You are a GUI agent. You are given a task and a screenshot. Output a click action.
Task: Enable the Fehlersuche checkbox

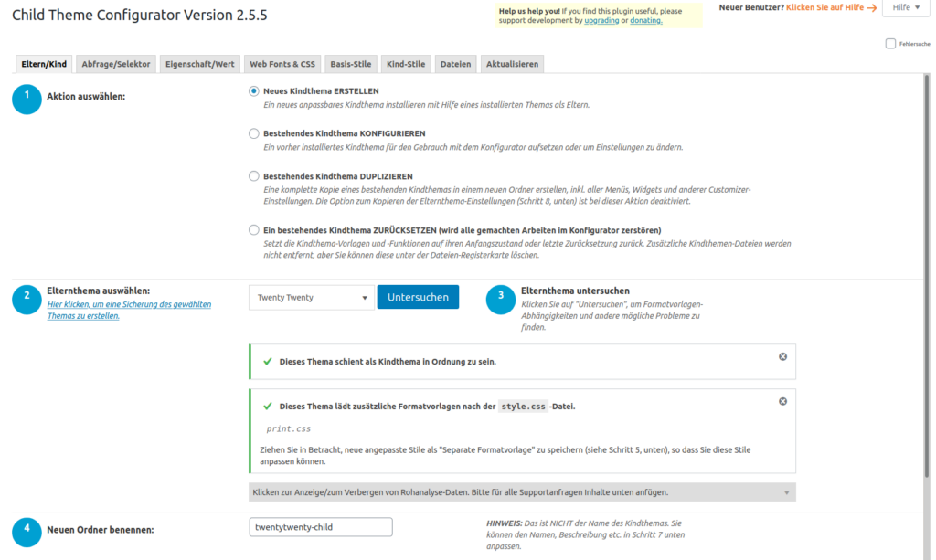pyautogui.click(x=890, y=44)
